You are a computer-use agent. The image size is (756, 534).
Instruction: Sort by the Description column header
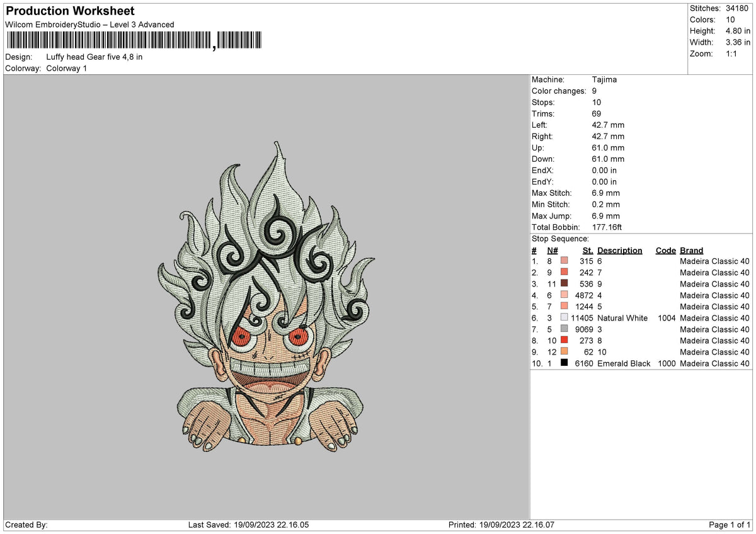(620, 250)
